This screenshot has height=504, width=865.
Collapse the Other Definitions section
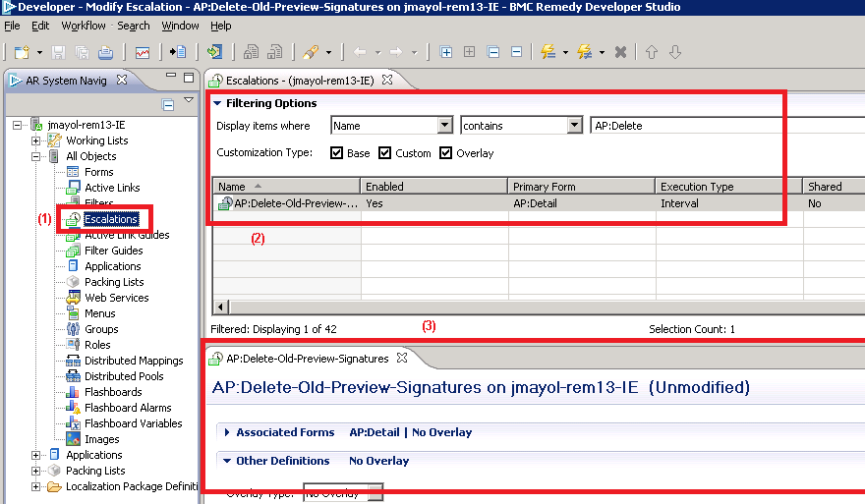pyautogui.click(x=227, y=461)
